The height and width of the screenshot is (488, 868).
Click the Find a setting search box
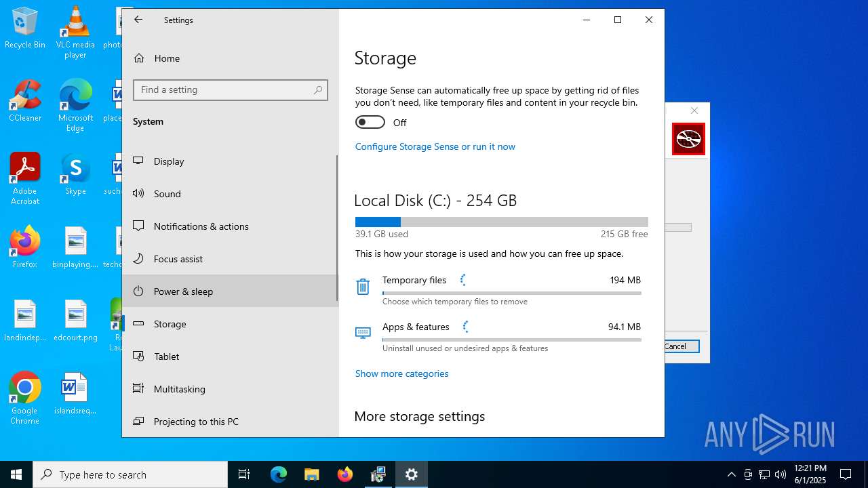pos(231,89)
